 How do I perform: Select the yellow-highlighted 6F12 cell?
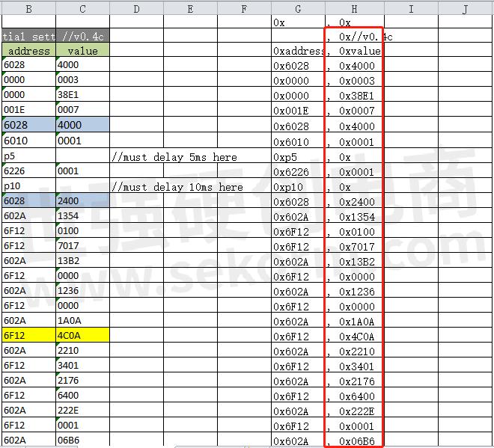(x=28, y=336)
